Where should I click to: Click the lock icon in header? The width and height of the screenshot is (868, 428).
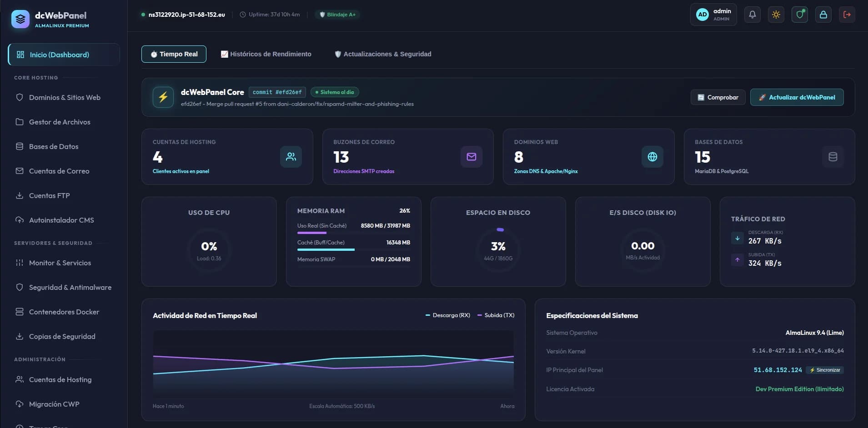click(x=823, y=15)
